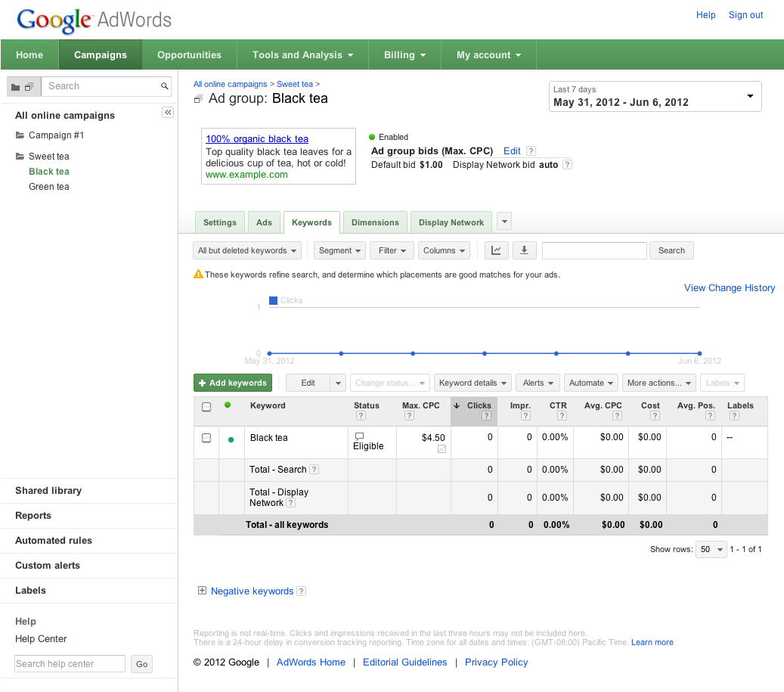The width and height of the screenshot is (784, 692).
Task: Open the Alerts dropdown
Action: click(x=538, y=383)
